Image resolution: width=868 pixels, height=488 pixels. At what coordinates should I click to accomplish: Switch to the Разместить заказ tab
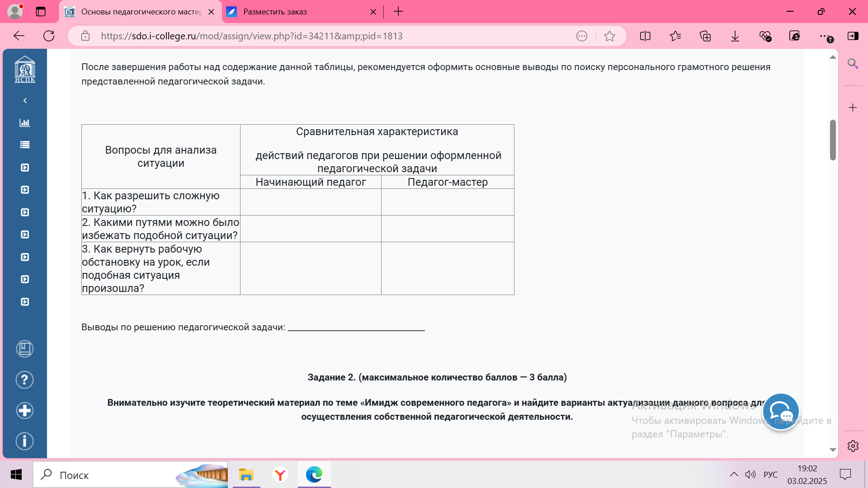point(298,12)
